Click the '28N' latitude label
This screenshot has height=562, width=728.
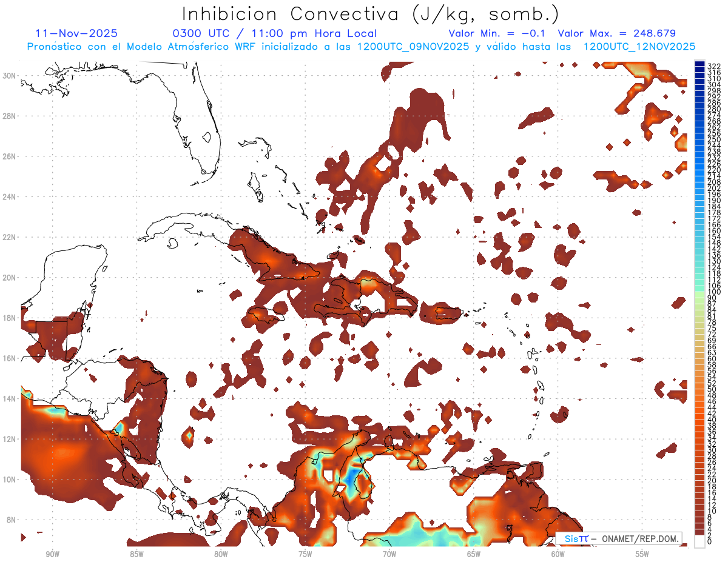click(9, 116)
